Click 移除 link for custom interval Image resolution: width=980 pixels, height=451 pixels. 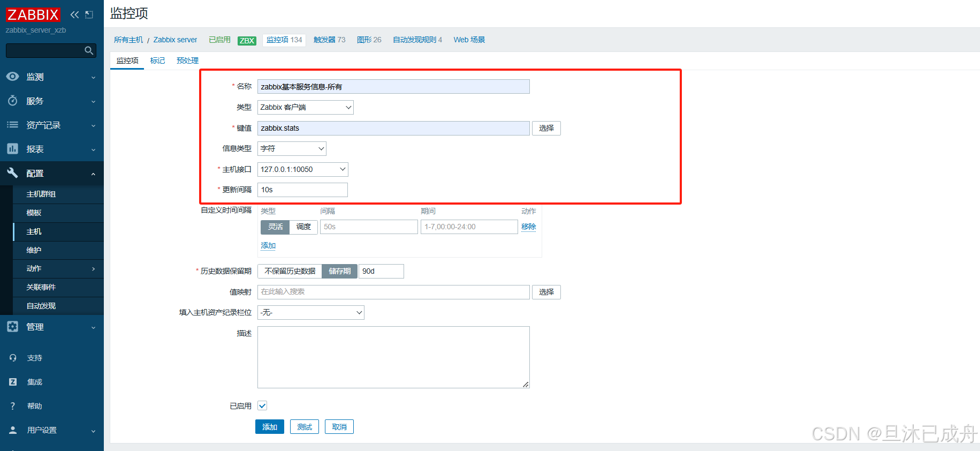pos(528,227)
